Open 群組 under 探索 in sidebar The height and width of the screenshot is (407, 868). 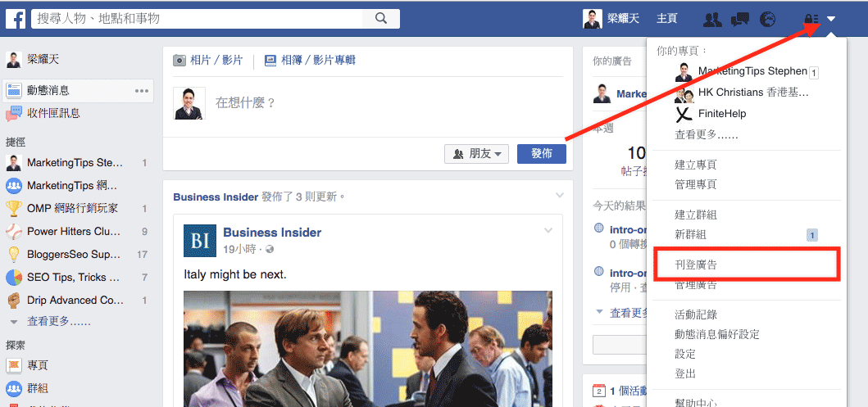(x=38, y=388)
